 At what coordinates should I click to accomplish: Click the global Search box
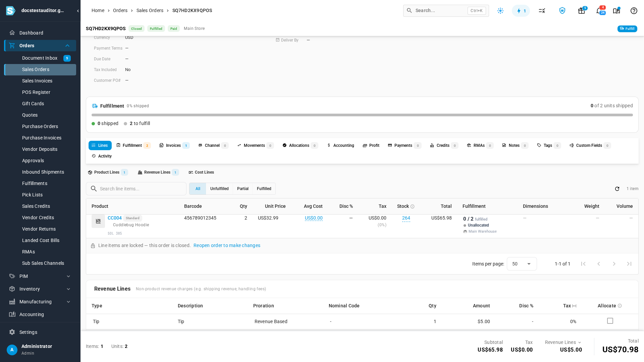[x=446, y=11]
